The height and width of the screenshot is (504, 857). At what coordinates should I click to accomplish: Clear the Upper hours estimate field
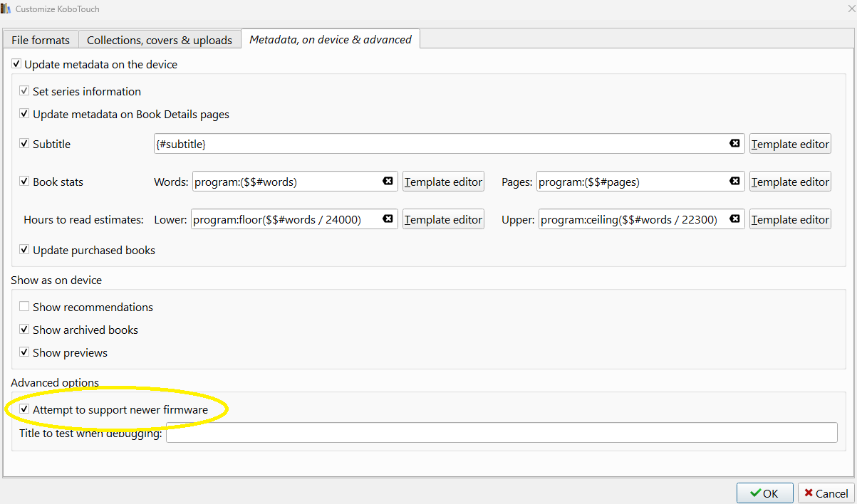[734, 219]
